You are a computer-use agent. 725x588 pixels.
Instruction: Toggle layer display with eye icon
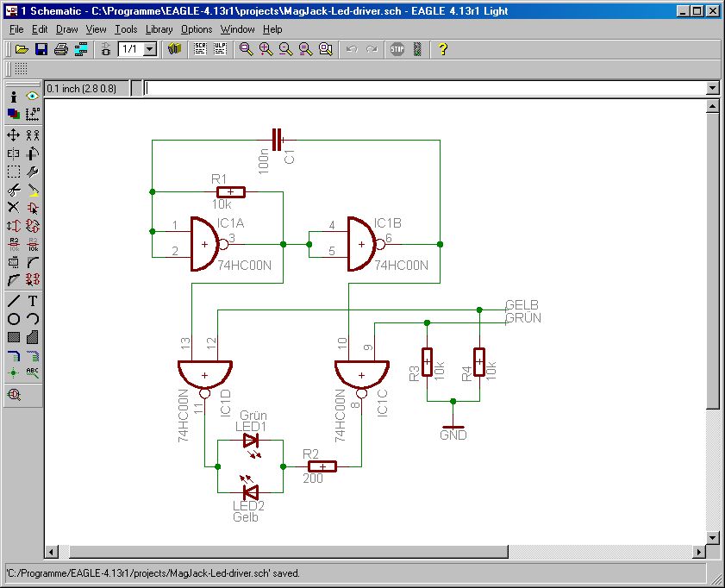[33, 97]
